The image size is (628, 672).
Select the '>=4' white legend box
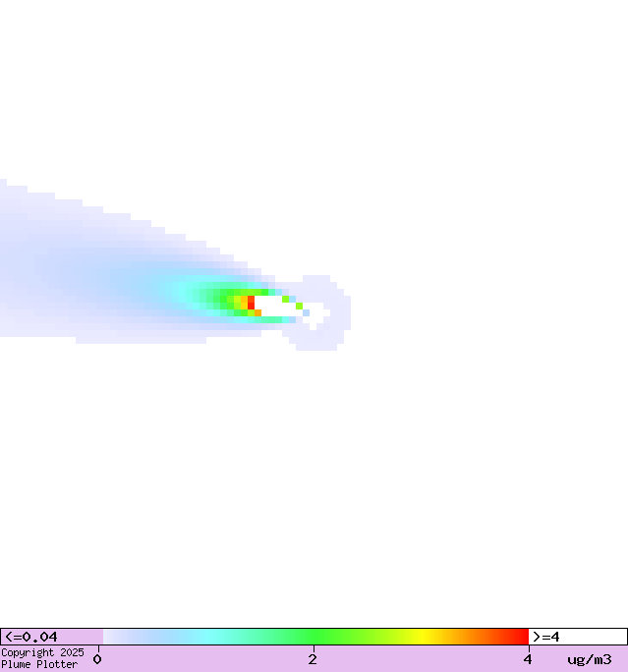click(x=577, y=637)
